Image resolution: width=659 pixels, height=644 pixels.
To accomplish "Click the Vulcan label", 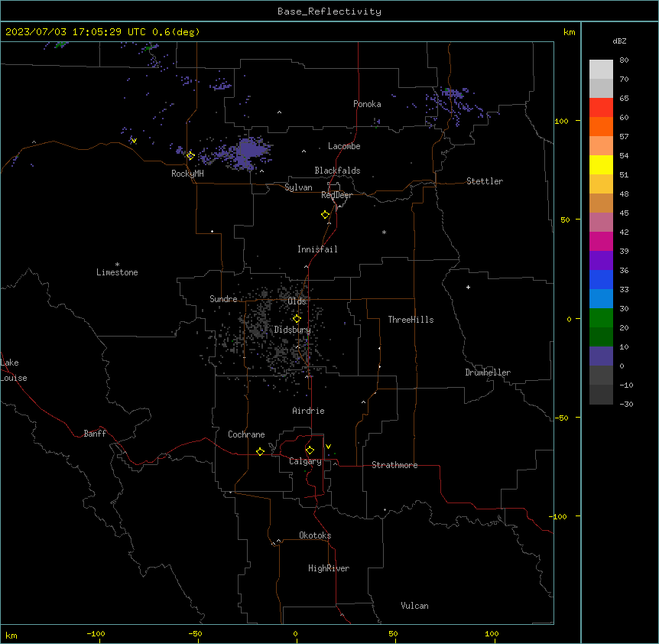I will click(415, 606).
